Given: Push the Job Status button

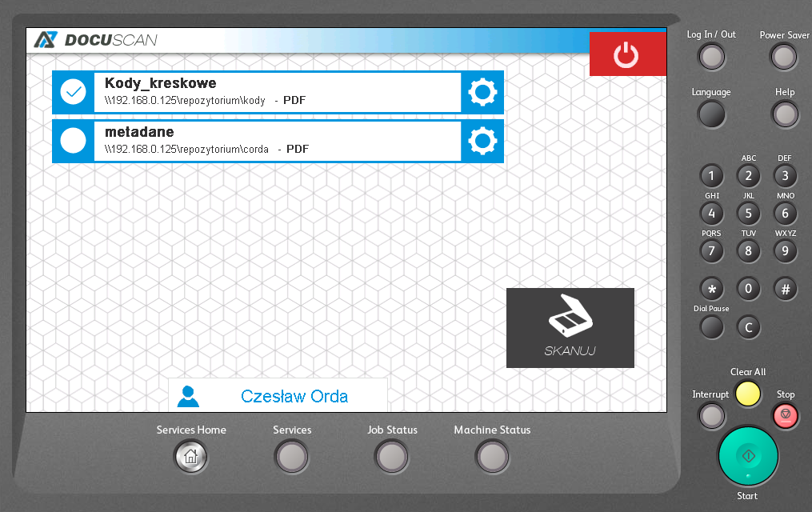Looking at the screenshot, I should point(392,457).
